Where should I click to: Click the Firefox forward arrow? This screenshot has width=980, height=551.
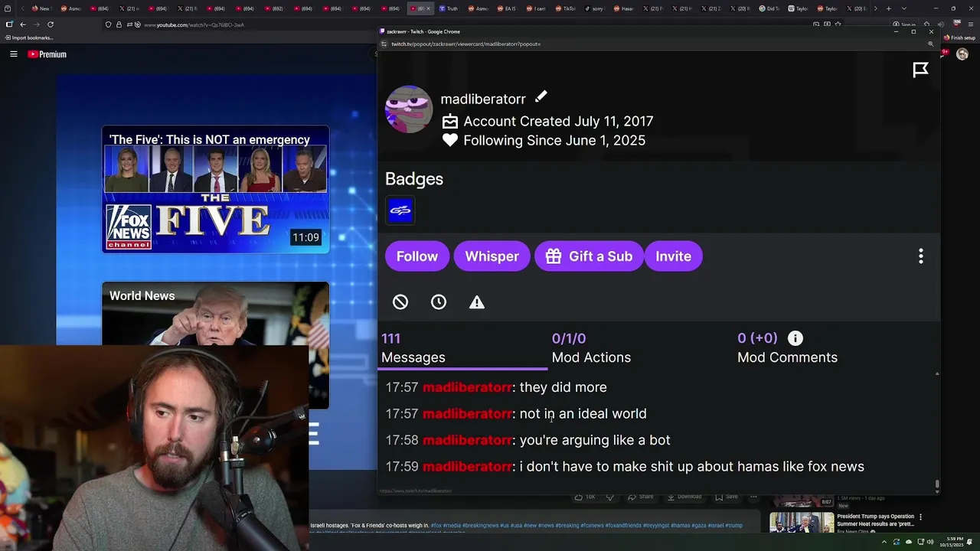coord(36,24)
